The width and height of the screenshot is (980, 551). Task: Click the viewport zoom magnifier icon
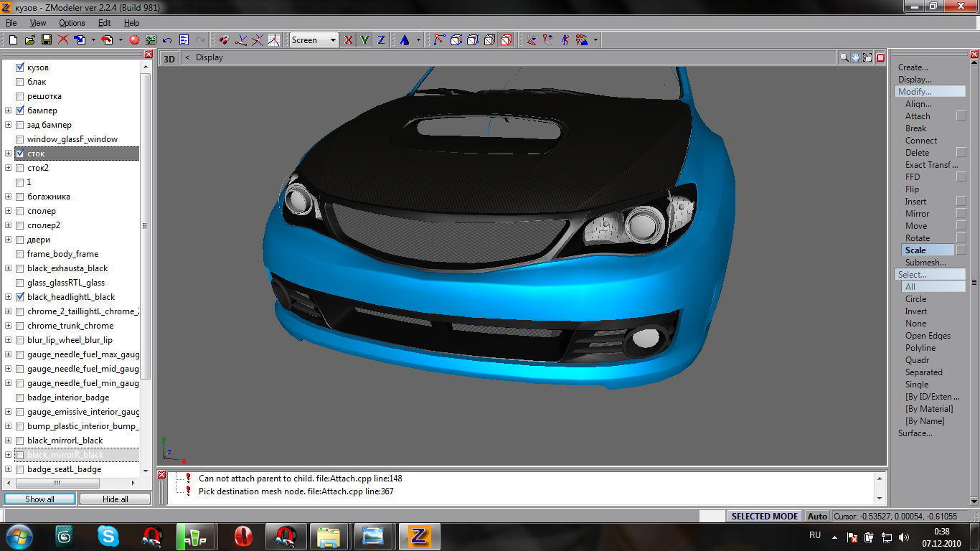coord(844,58)
